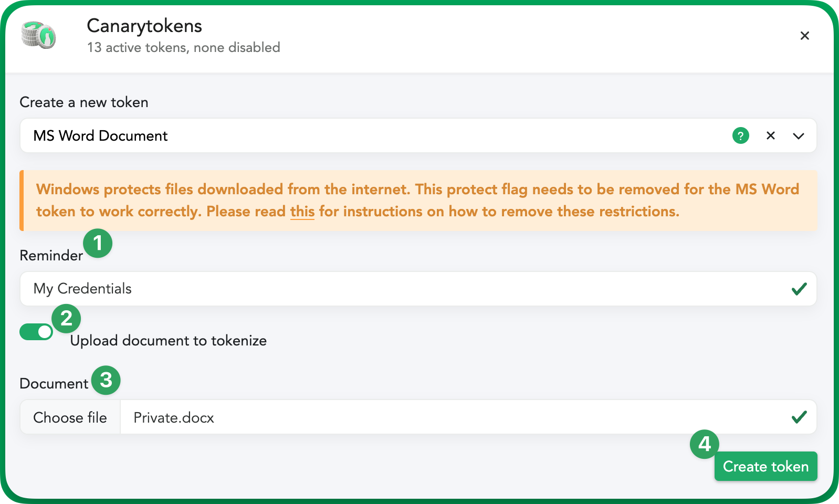Screen dimensions: 839x504
Task: Click the Create token button
Action: tap(765, 466)
